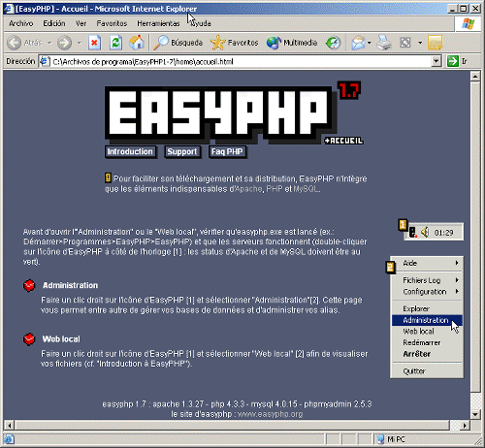The height and width of the screenshot is (448, 485).
Task: Open the Archivo menu
Action: click(21, 23)
